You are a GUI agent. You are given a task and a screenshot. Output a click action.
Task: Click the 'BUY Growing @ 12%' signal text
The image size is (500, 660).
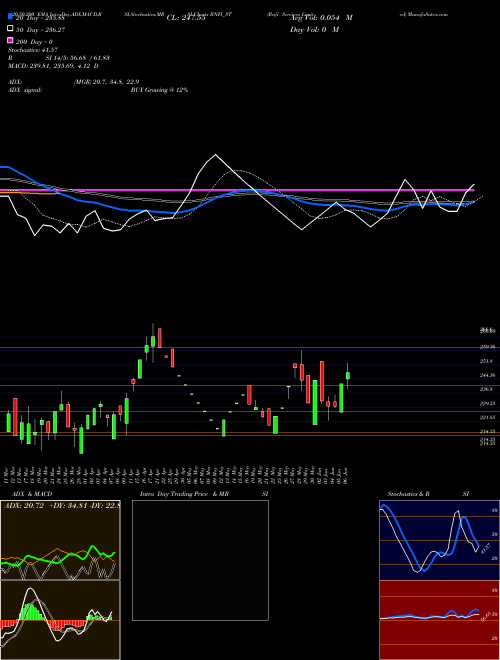pyautogui.click(x=159, y=90)
